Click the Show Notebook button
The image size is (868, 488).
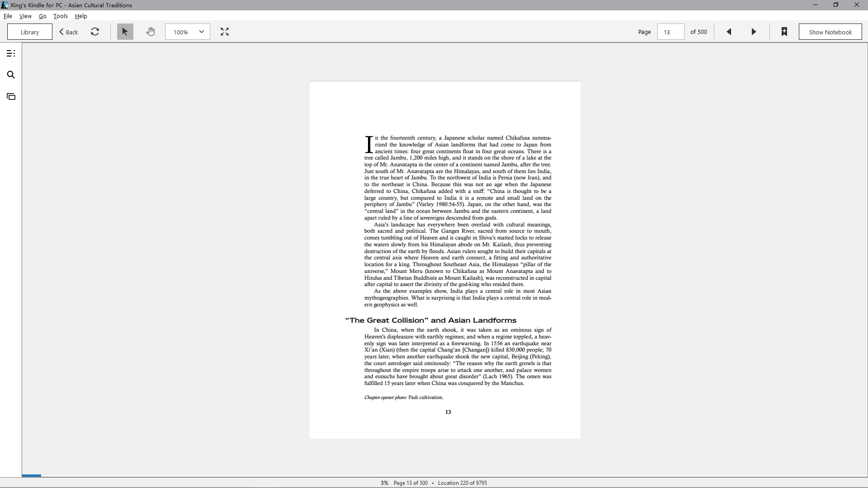click(830, 32)
